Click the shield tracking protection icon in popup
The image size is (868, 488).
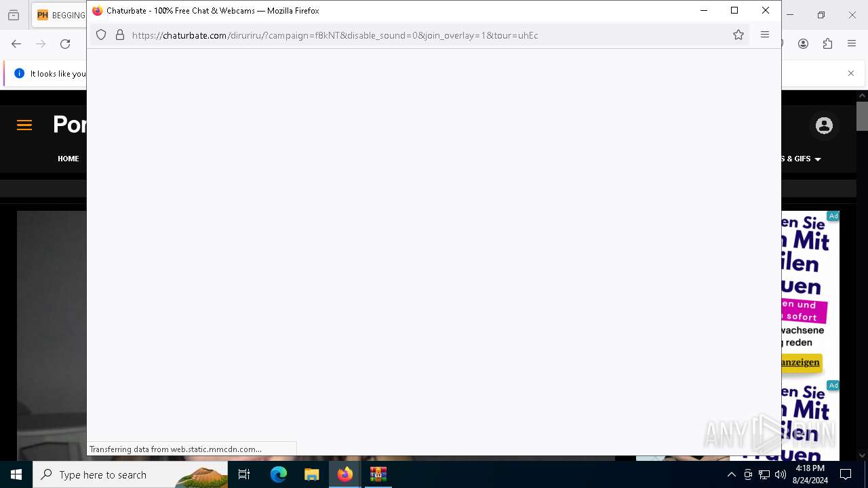pyautogui.click(x=101, y=35)
